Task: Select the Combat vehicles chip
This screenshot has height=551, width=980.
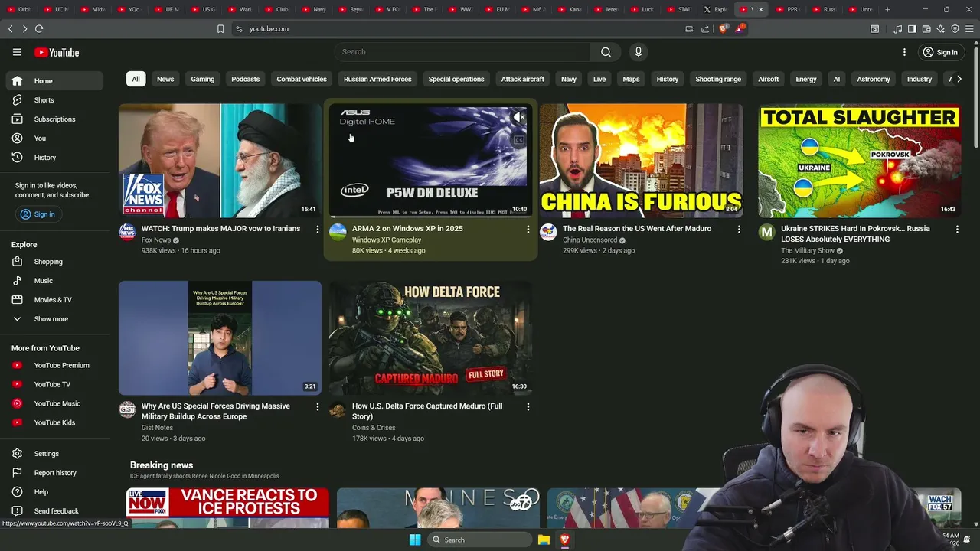Action: (302, 79)
